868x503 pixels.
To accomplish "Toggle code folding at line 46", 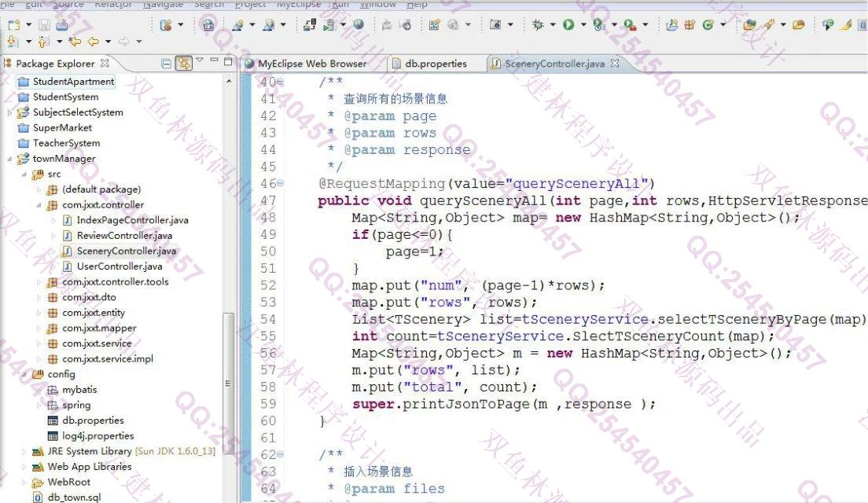I will click(280, 183).
